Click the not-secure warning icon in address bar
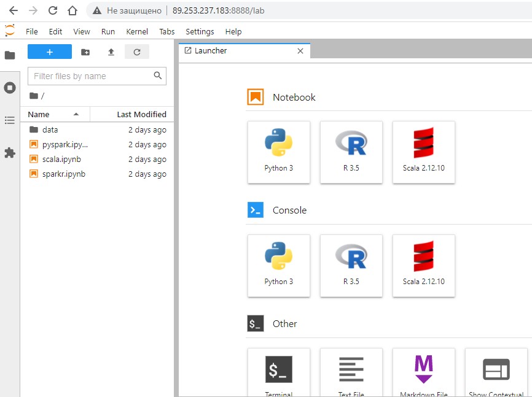This screenshot has height=397, width=532. pos(97,11)
